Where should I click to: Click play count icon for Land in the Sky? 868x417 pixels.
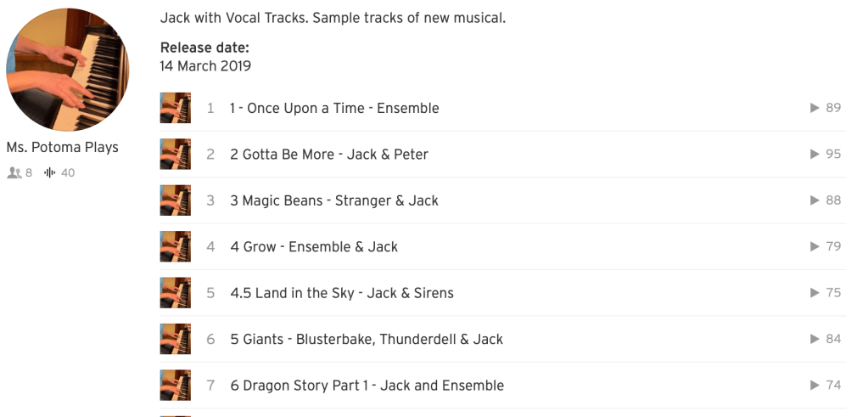click(x=815, y=292)
